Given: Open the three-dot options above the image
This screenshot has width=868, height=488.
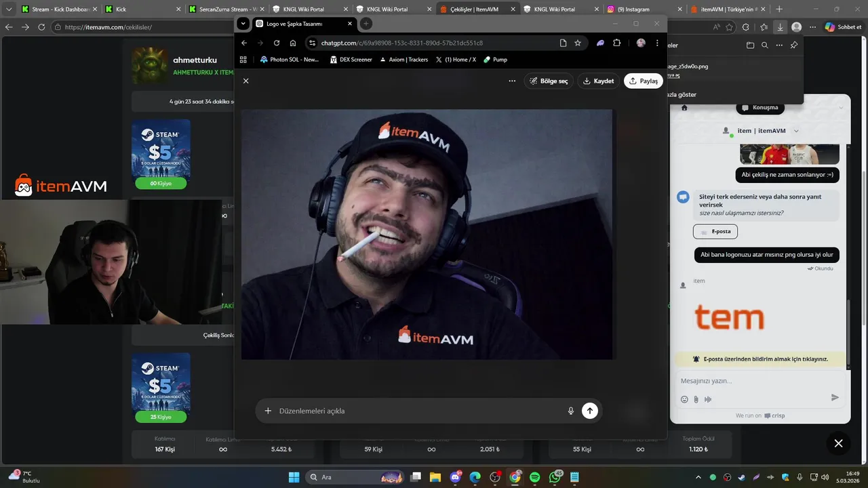Looking at the screenshot, I should click(512, 81).
